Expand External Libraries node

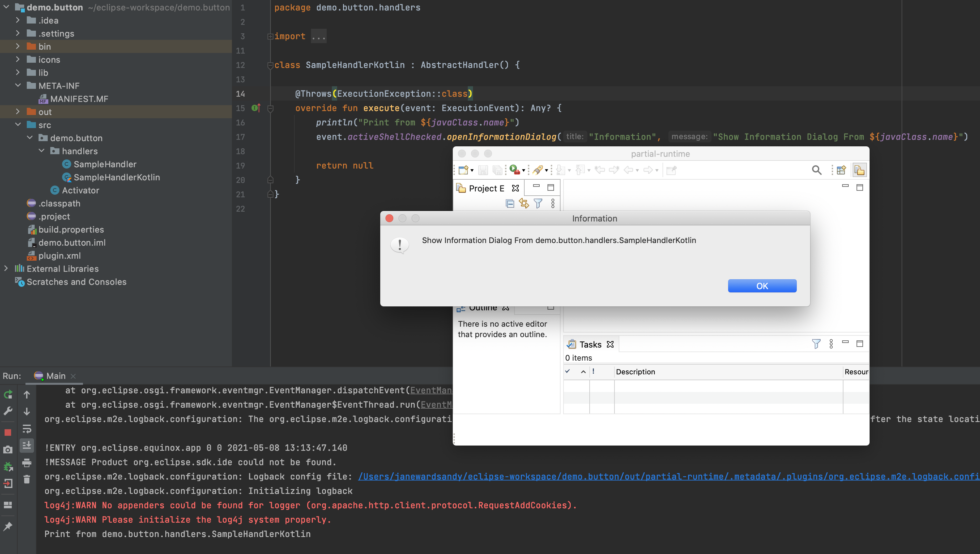[6, 269]
